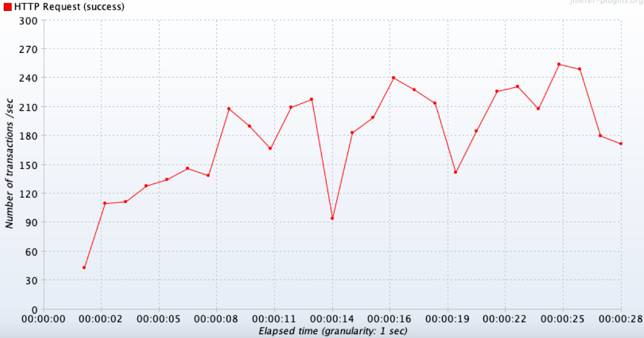Click the 'Number of transactions /sec' axis title
The width and height of the screenshot is (644, 338).
(x=9, y=164)
